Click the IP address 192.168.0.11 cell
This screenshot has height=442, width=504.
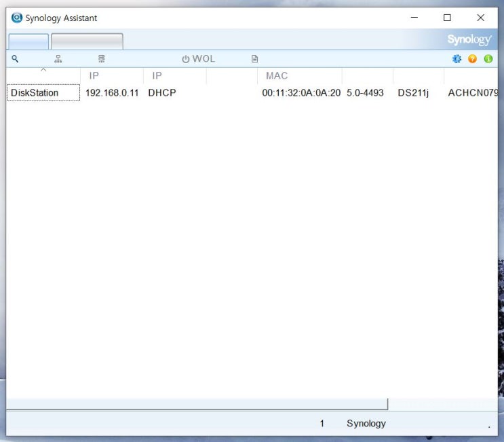(x=112, y=93)
